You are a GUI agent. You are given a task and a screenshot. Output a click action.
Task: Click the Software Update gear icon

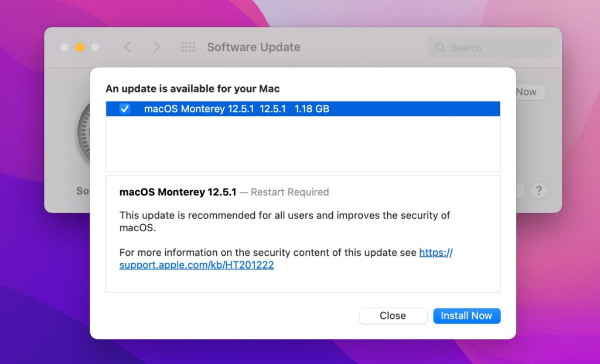84,133
